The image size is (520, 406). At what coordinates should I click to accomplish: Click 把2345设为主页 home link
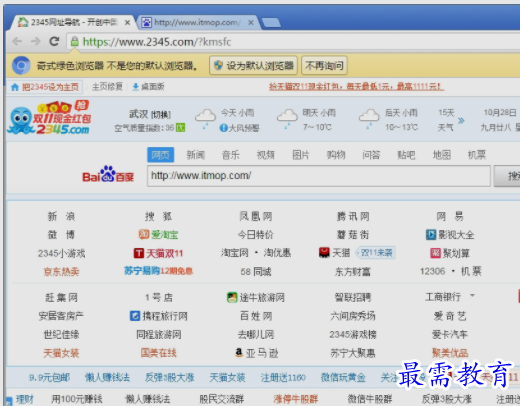(x=45, y=87)
